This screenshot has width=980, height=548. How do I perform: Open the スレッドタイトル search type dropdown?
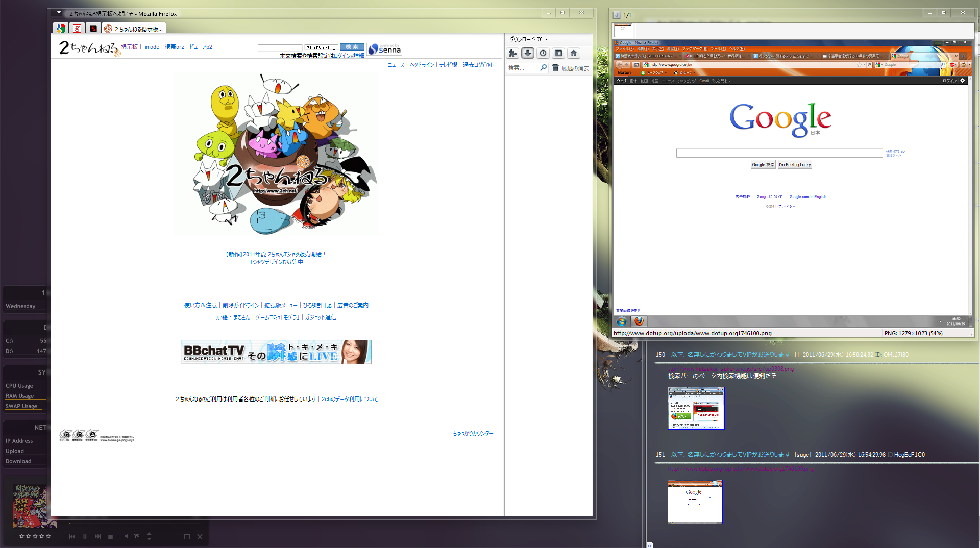[x=322, y=47]
